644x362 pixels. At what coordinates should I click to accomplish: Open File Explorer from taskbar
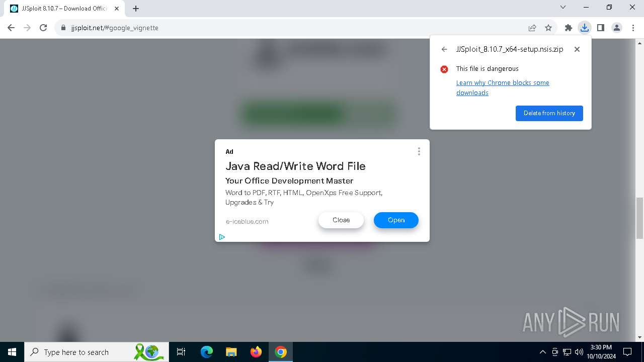pyautogui.click(x=231, y=352)
